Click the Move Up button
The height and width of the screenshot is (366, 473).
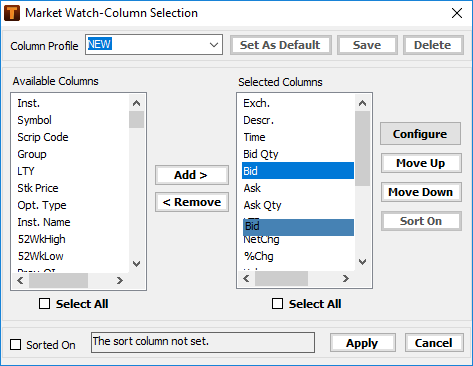(421, 163)
